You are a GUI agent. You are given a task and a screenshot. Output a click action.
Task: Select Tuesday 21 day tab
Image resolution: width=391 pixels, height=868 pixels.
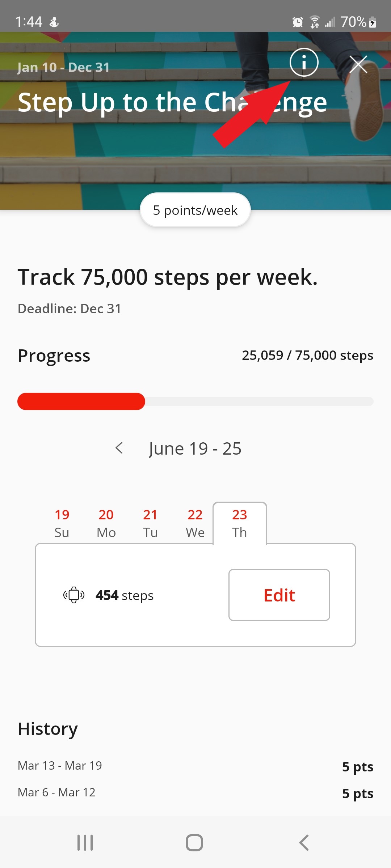coord(150,523)
